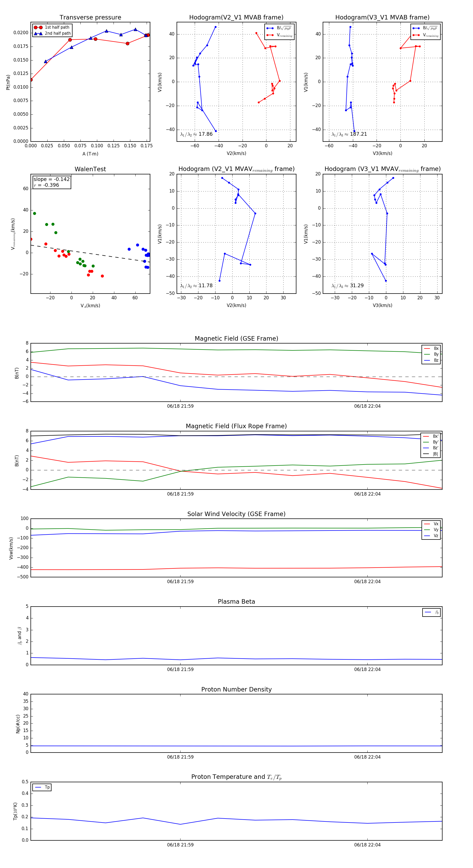473x868 pixels.
Task: Click the 'Proton Temperature and Te/Tp' title
Action: point(236,777)
